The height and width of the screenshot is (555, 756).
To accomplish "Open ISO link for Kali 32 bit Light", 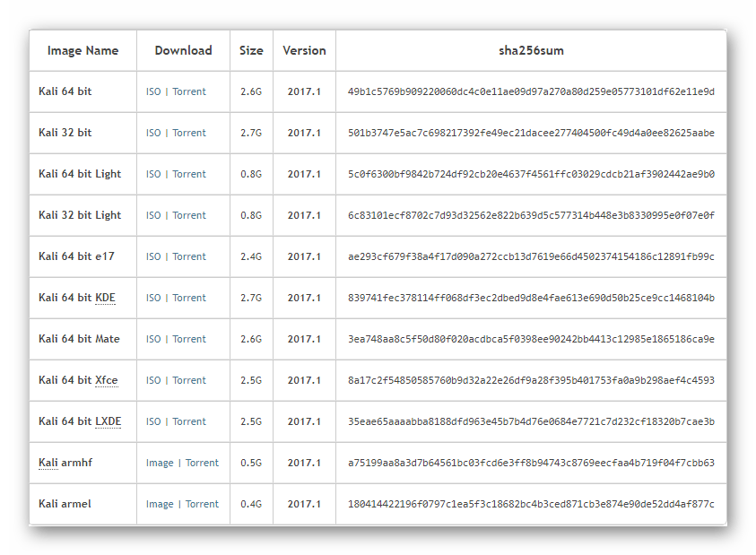I will pyautogui.click(x=153, y=215).
